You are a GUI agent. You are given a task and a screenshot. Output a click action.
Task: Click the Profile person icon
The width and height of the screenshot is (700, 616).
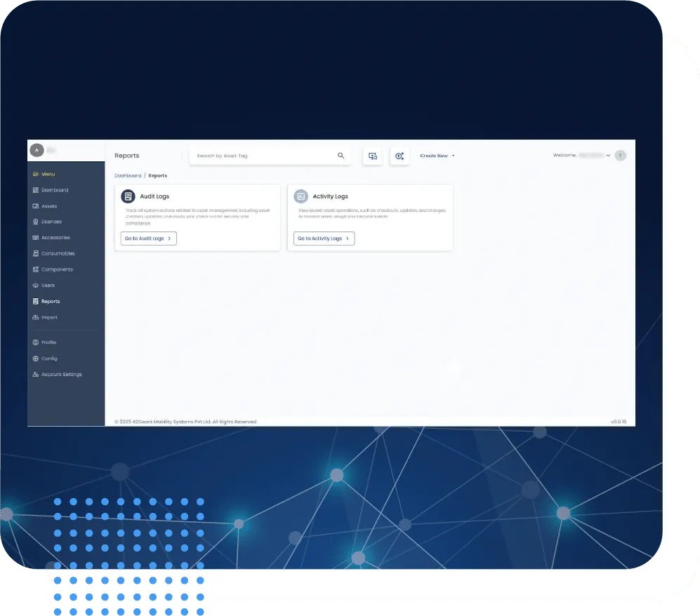click(x=36, y=342)
